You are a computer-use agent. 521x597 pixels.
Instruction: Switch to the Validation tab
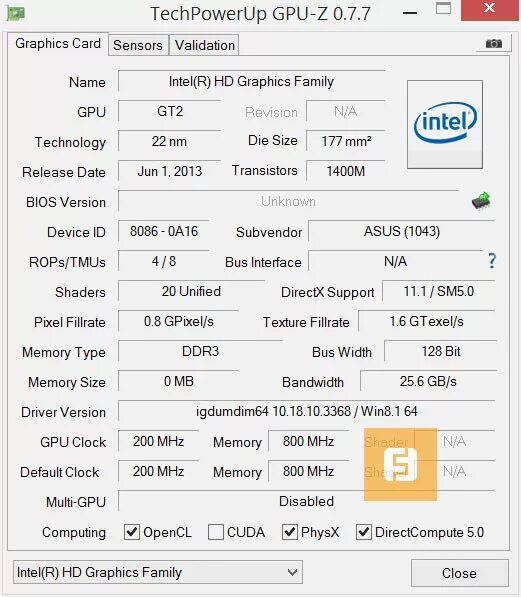pos(205,45)
